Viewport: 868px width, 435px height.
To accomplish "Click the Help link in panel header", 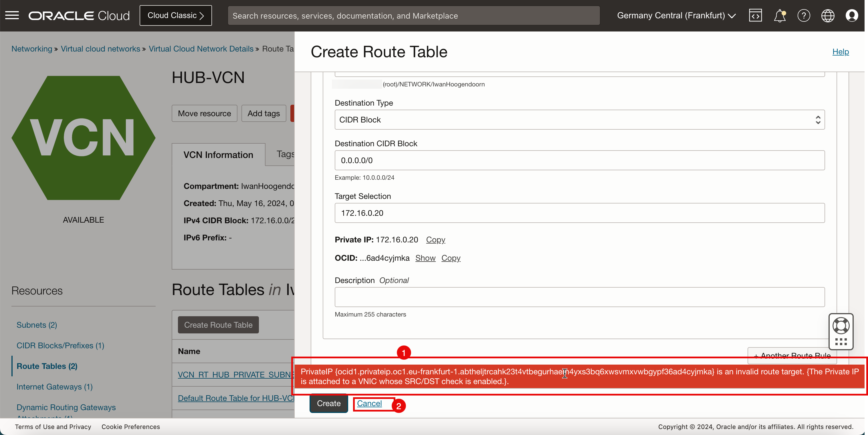I will pyautogui.click(x=840, y=52).
